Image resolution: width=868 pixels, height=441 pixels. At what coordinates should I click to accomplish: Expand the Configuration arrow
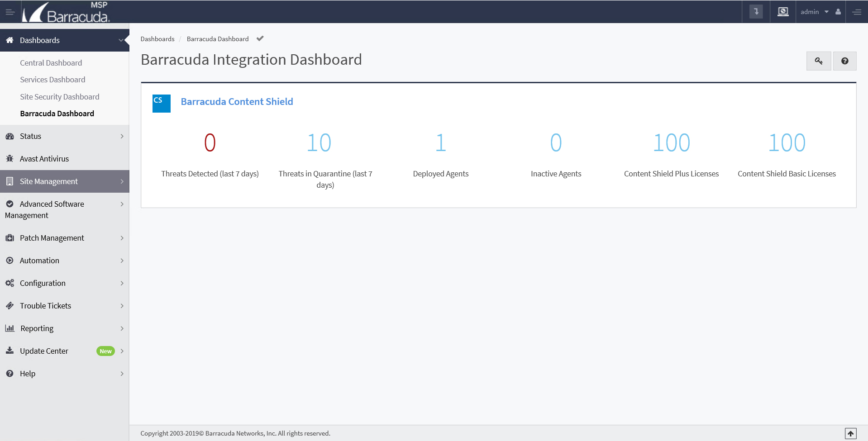122,283
